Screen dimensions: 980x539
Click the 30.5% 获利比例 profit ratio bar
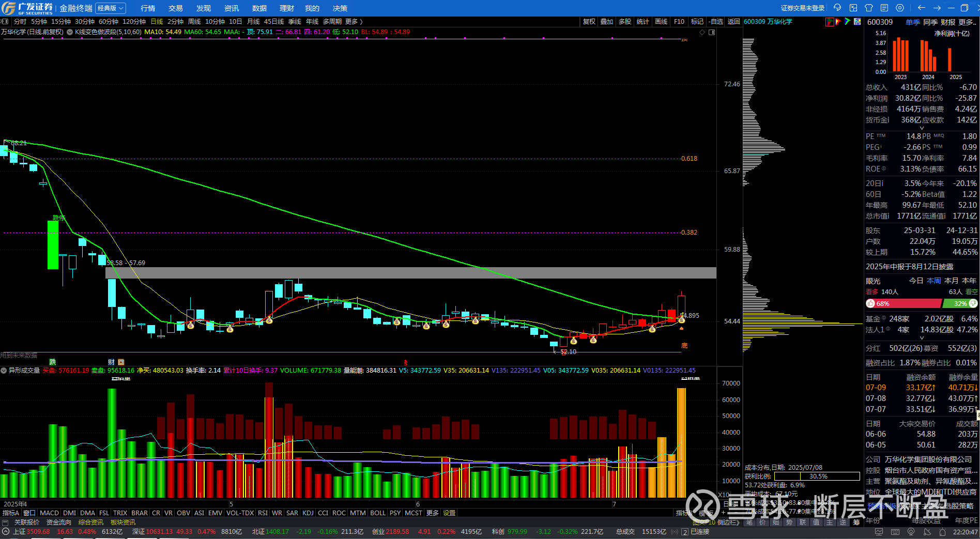click(817, 476)
